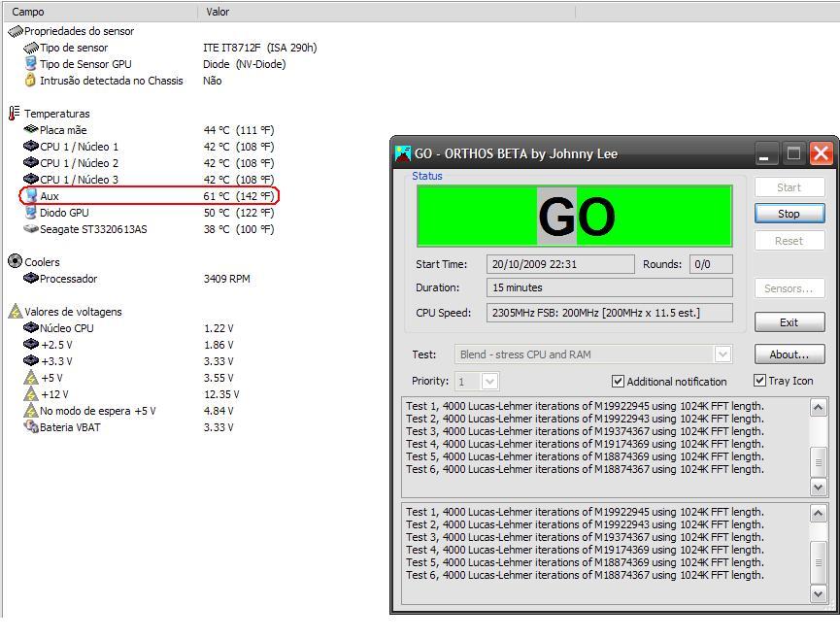Viewport: 840px width, 640px height.
Task: Click the Rounds field showing 0/0
Action: [x=711, y=264]
